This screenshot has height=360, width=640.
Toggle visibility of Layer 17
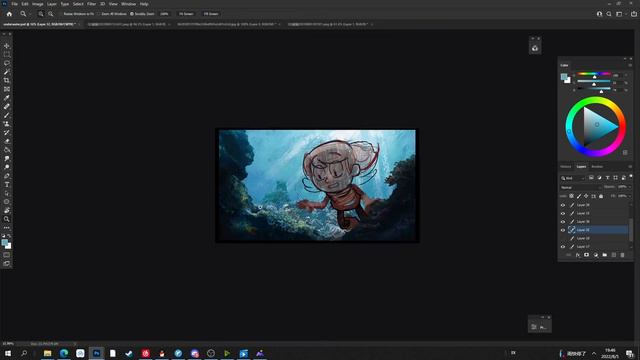click(563, 247)
